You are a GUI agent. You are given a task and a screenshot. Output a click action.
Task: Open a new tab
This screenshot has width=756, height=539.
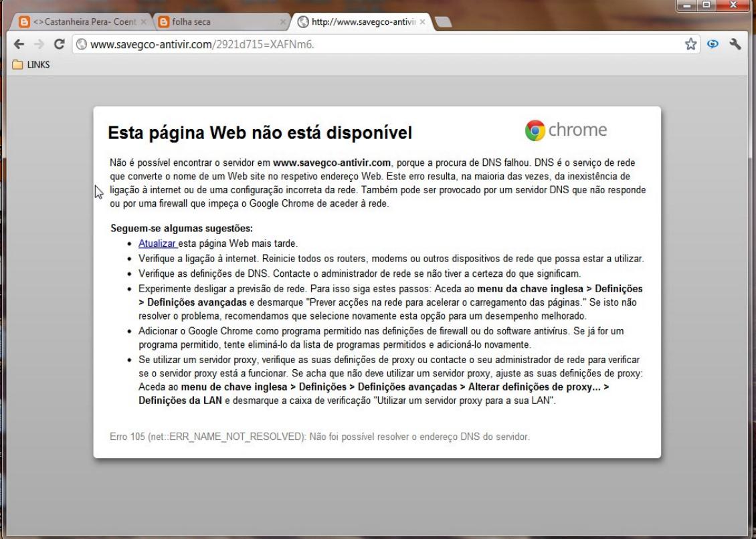[x=443, y=21]
